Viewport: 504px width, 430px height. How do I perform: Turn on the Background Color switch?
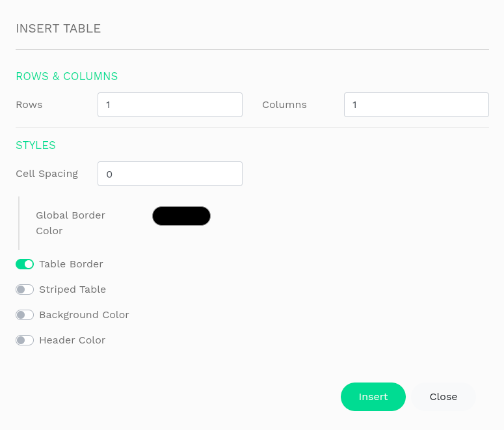[x=25, y=315]
